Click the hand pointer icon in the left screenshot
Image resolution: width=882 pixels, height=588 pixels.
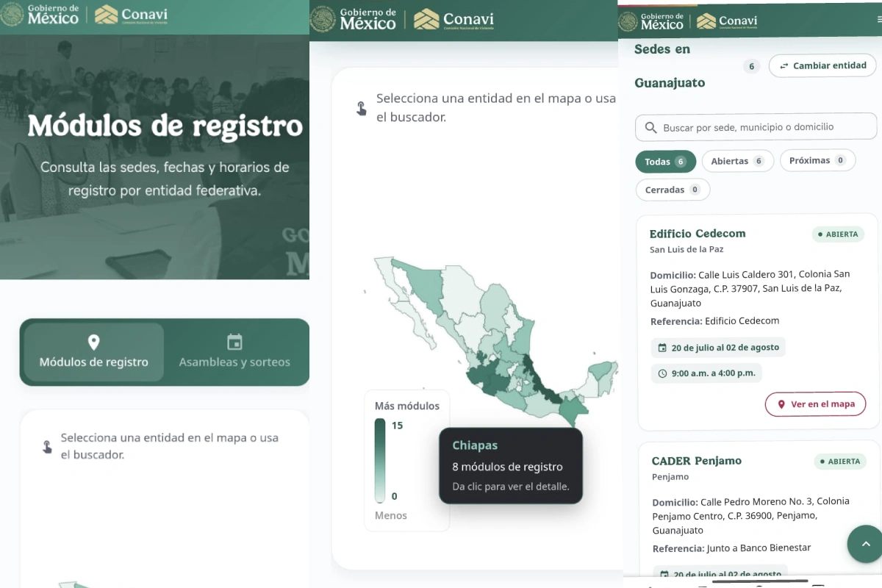[x=47, y=446]
